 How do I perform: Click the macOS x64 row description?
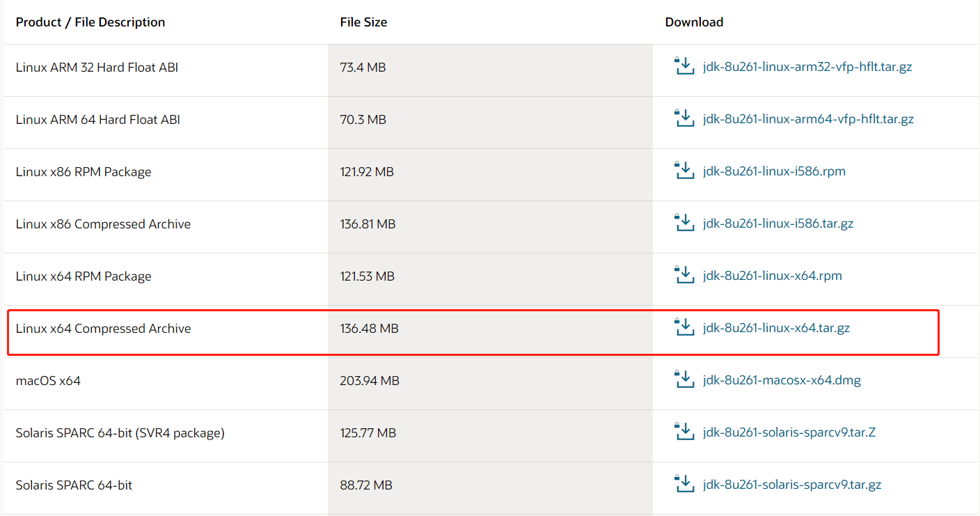coord(48,381)
